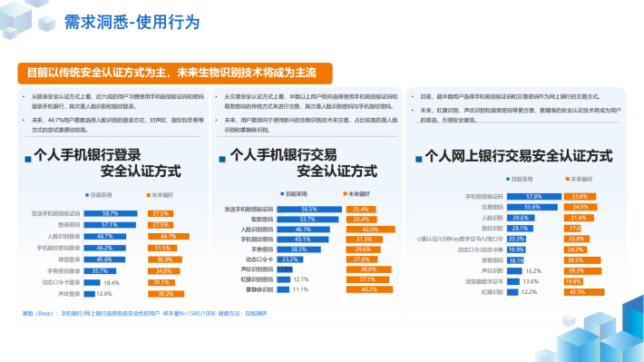Select the orange 42.0% bar for 人脸识别密码

[370, 230]
